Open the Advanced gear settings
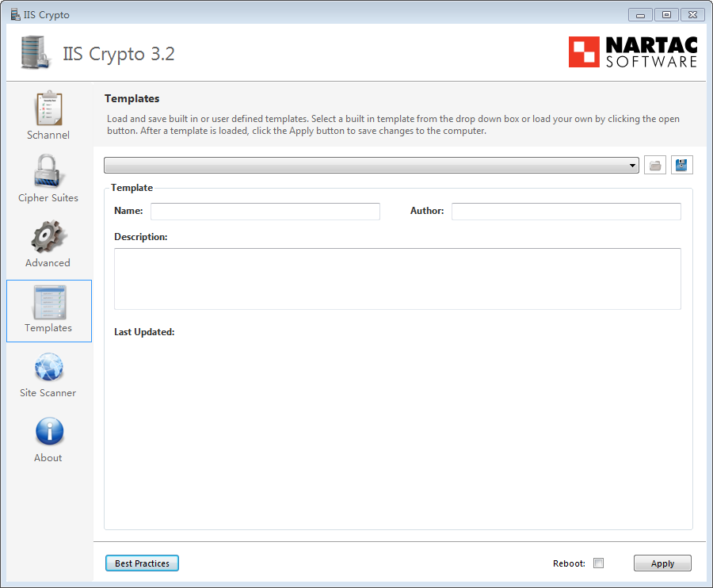Image resolution: width=713 pixels, height=588 pixels. point(48,244)
